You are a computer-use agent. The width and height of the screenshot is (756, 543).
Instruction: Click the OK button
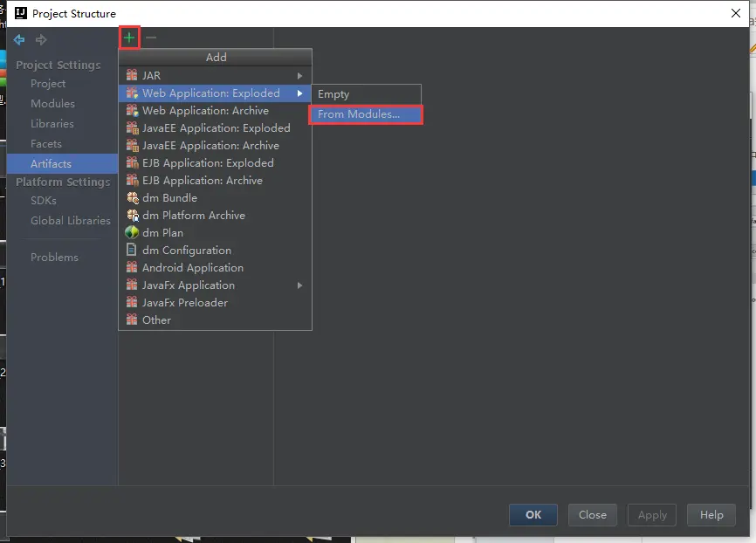point(533,515)
